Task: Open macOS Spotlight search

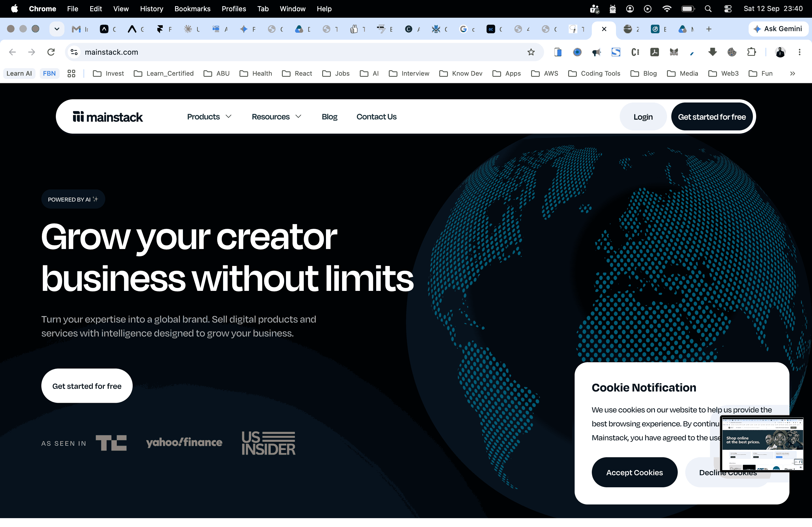Action: click(x=708, y=9)
